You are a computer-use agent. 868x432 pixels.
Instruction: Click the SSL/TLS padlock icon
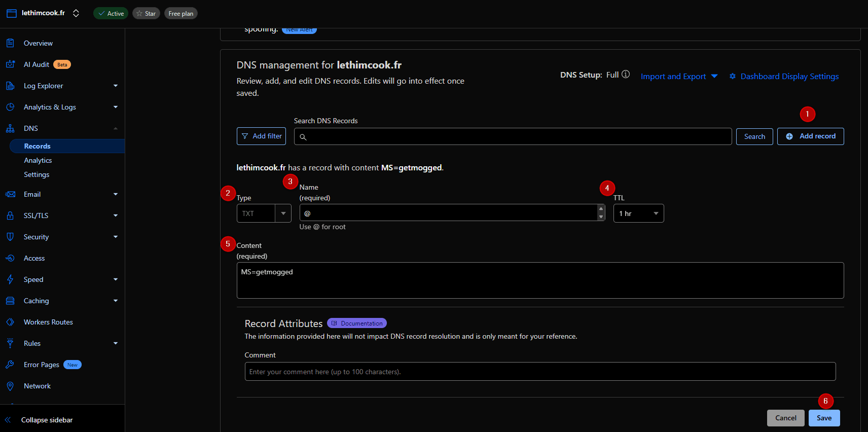coord(10,215)
